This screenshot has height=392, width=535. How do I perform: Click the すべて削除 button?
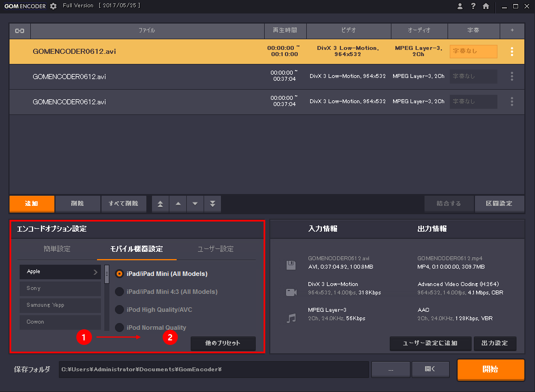coord(124,204)
